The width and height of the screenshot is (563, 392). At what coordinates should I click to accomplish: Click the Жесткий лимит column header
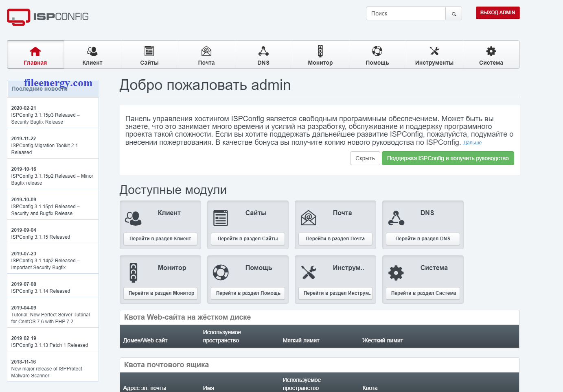(383, 340)
